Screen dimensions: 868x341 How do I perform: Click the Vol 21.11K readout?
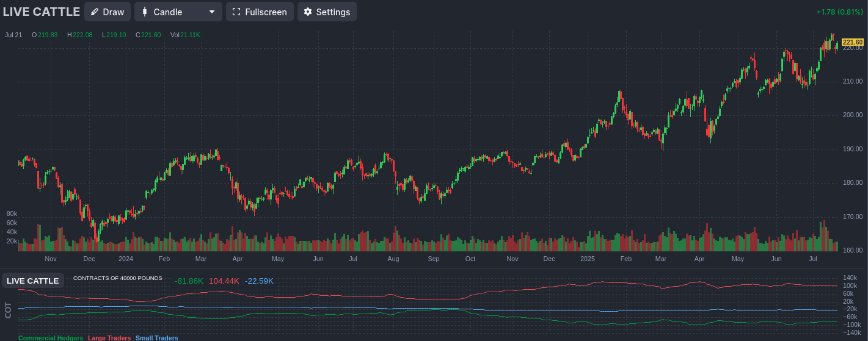click(185, 35)
